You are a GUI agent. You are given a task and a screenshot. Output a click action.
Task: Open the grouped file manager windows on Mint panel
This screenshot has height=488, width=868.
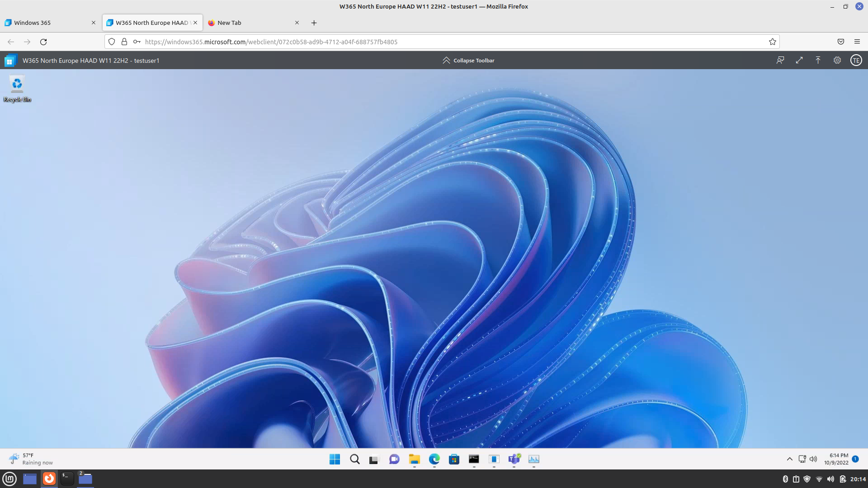tap(85, 479)
